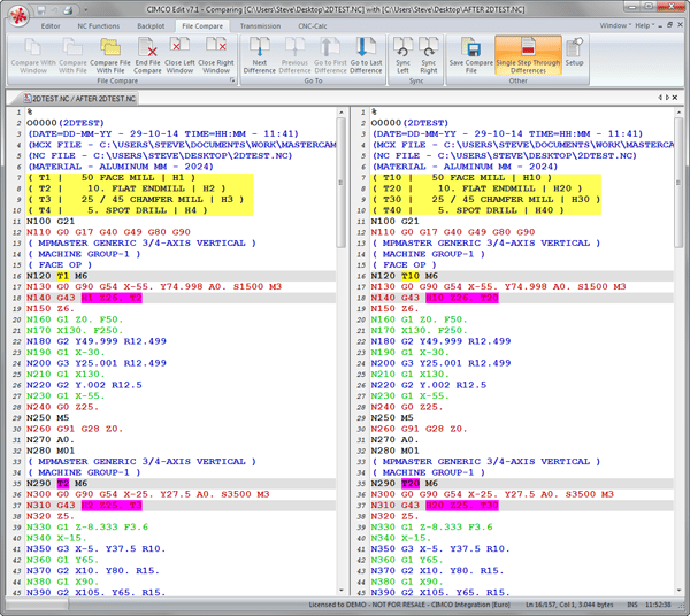Viewport: 690px width, 616px height.
Task: Click left pane scrollbar down arrow
Action: [x=341, y=590]
